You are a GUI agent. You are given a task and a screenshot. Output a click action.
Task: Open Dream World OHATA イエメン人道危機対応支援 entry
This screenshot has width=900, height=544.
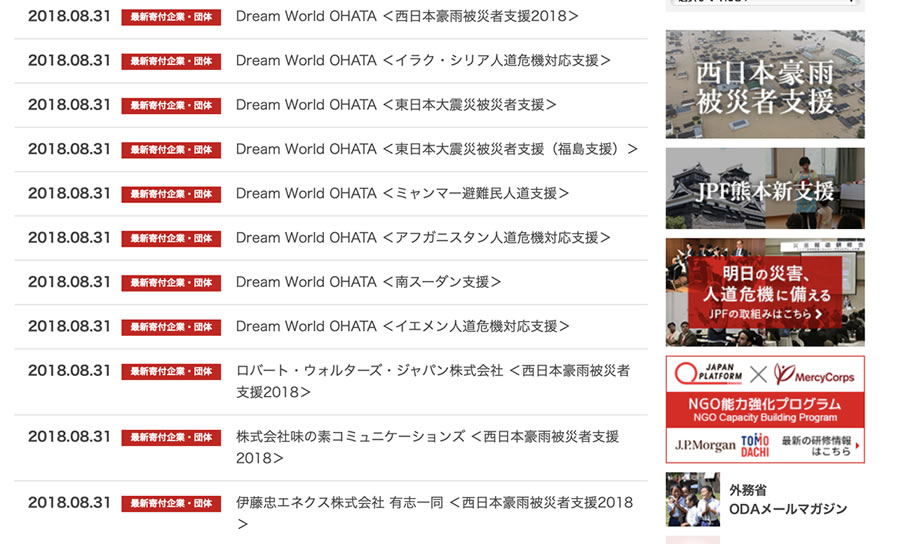click(402, 325)
